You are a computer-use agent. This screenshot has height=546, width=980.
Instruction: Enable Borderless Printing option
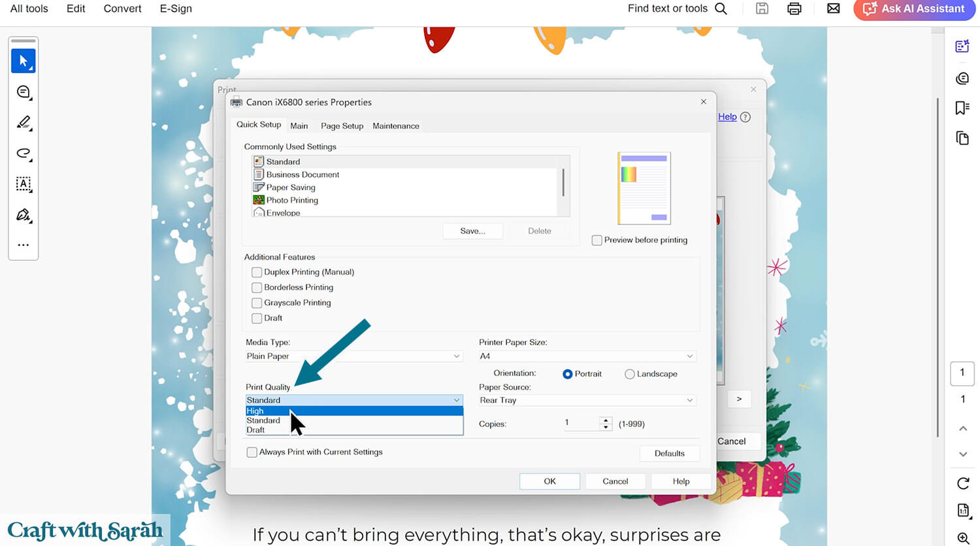pos(257,287)
